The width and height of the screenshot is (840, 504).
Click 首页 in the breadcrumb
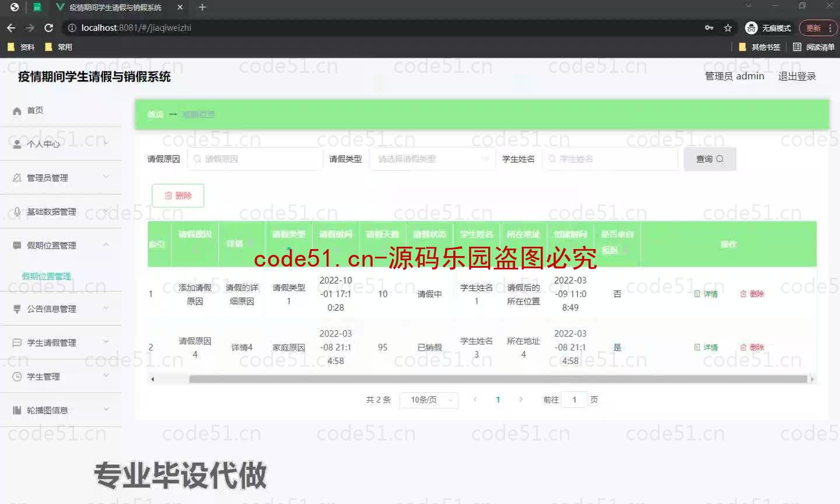tap(155, 114)
